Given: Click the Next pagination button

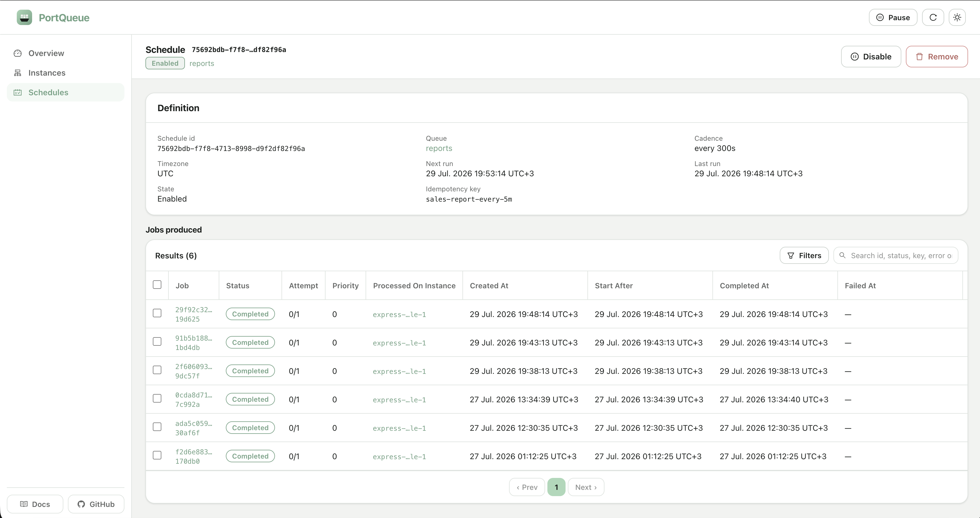Looking at the screenshot, I should pos(586,487).
